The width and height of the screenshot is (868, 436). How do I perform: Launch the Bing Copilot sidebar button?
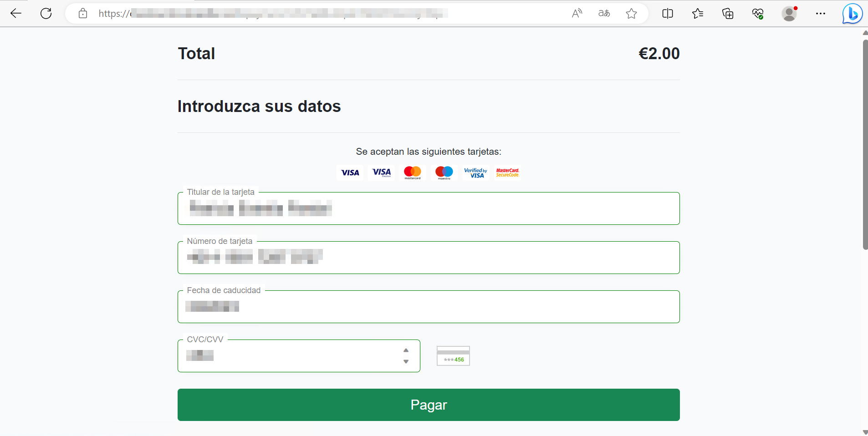coord(852,14)
